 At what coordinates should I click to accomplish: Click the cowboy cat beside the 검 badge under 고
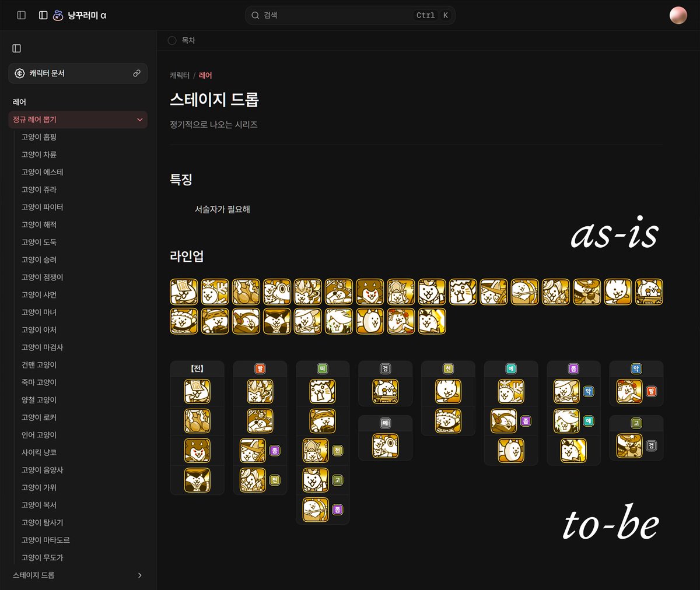[x=629, y=446]
